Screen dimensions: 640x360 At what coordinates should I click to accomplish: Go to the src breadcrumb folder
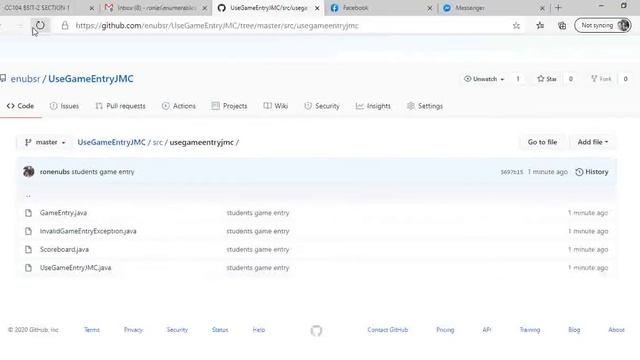click(158, 142)
